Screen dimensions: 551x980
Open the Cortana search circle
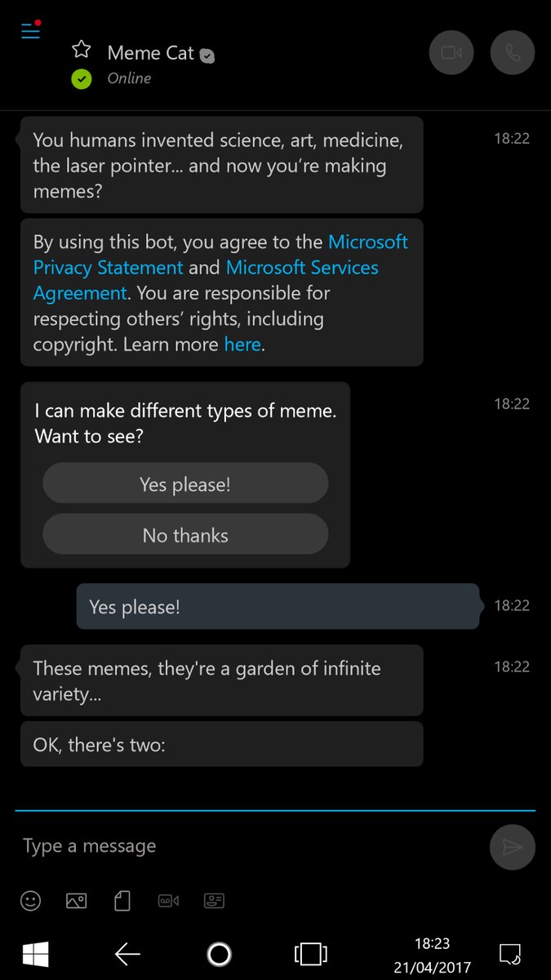[219, 953]
